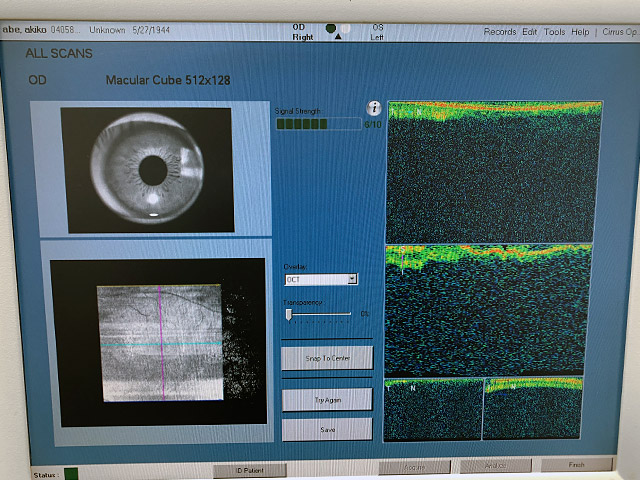Click the signal strength info icon

click(374, 108)
